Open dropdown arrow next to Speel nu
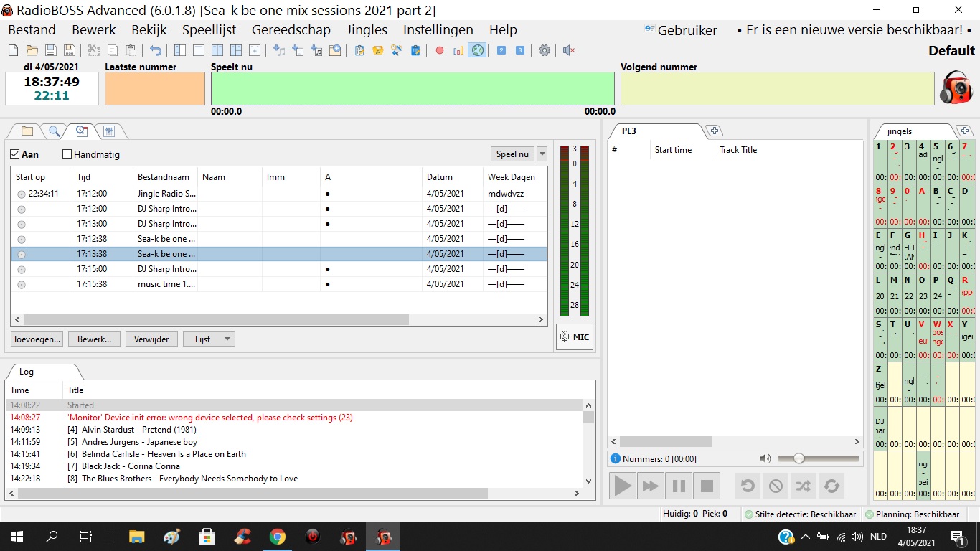This screenshot has width=980, height=551. point(542,154)
